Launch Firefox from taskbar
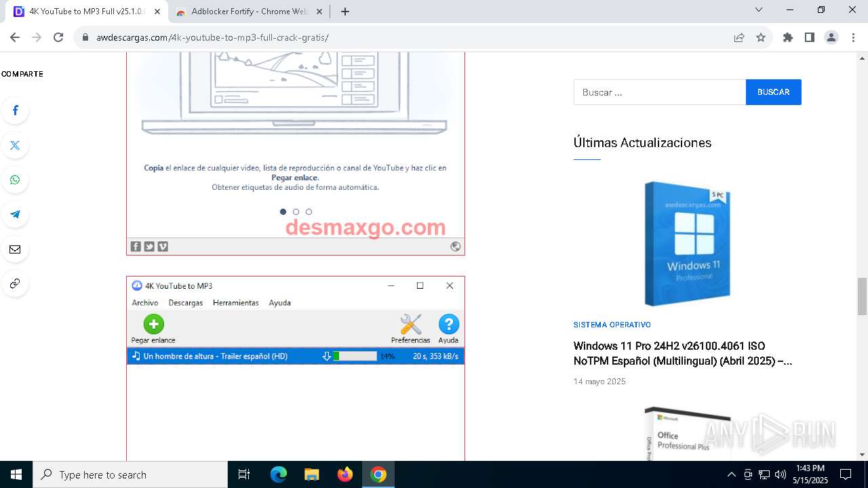 click(x=345, y=474)
